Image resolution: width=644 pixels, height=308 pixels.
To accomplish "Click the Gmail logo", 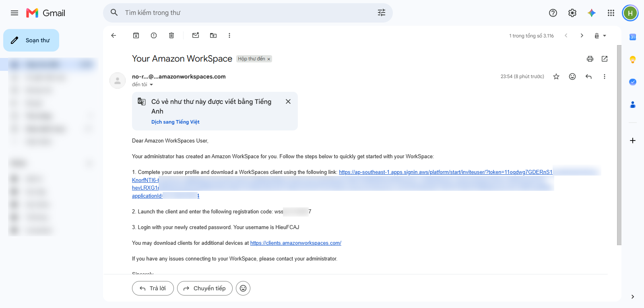I will click(x=45, y=13).
